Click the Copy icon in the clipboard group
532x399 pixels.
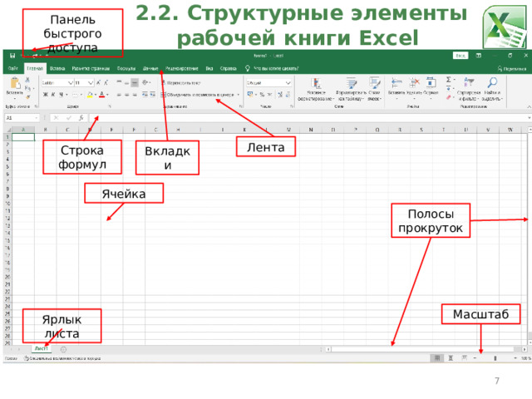click(x=27, y=88)
